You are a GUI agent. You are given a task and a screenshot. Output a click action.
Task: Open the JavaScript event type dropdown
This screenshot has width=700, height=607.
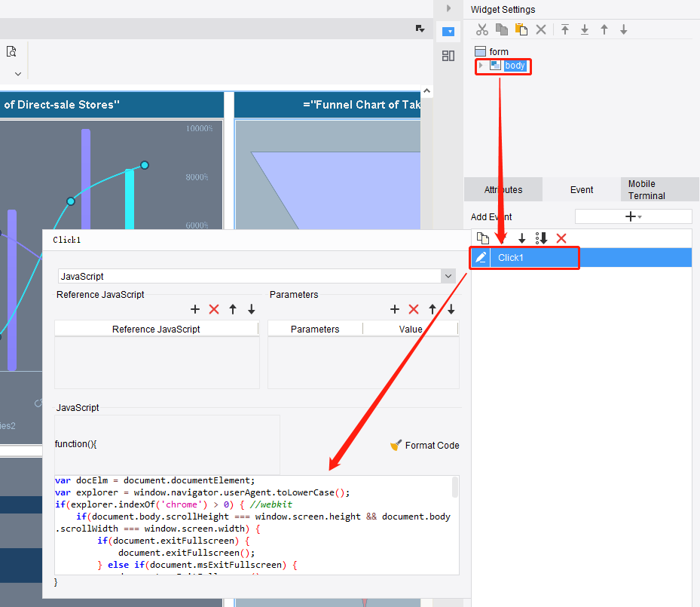pyautogui.click(x=448, y=275)
